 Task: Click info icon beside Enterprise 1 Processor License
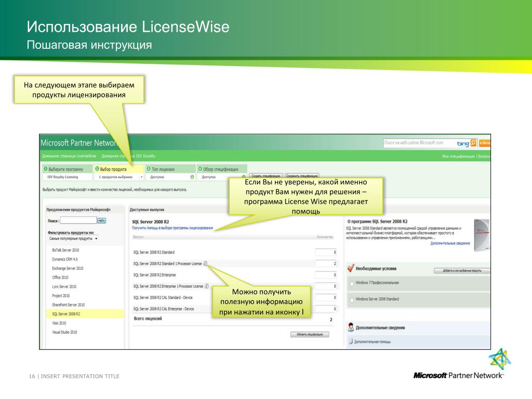pyautogui.click(x=207, y=286)
